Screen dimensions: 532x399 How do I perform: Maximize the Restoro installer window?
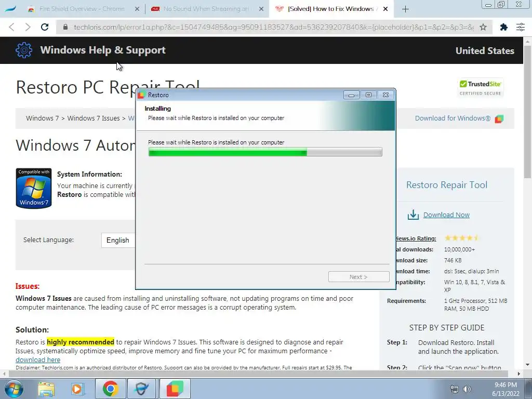tap(368, 95)
